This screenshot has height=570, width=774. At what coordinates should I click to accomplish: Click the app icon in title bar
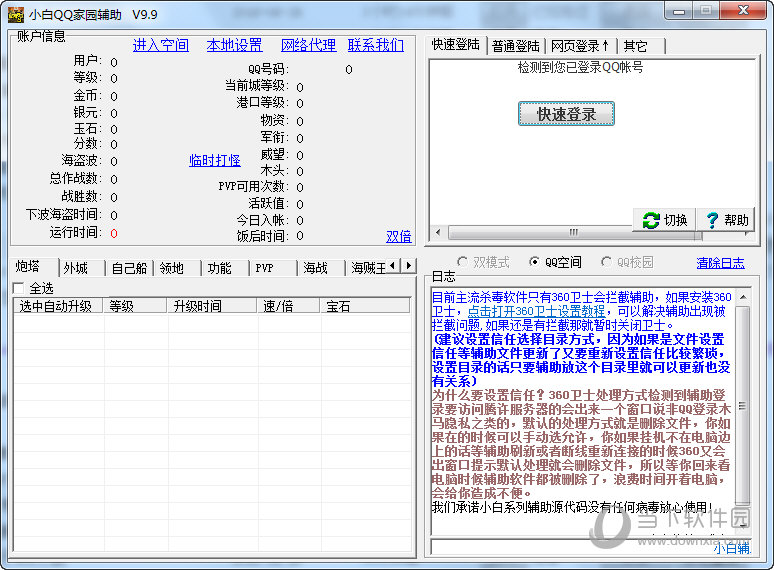tap(16, 15)
